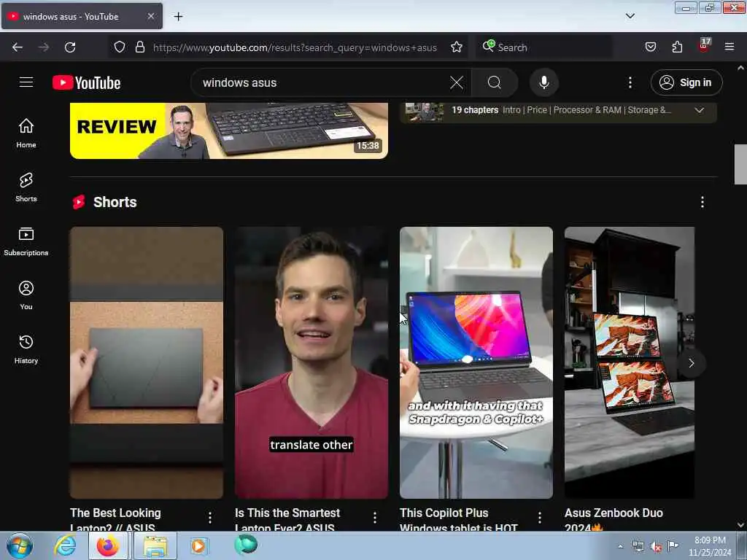Open The Best Looking Laptop short
The height and width of the screenshot is (560, 747).
tap(146, 363)
